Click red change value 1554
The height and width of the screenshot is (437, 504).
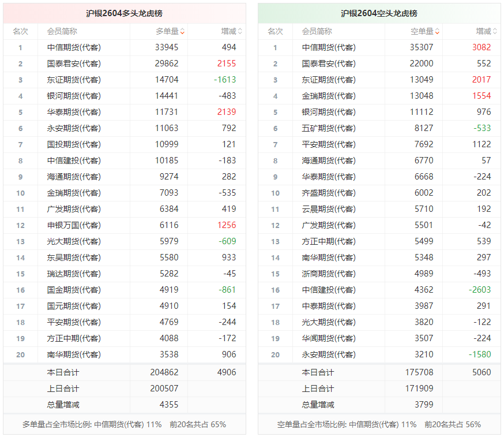point(482,96)
